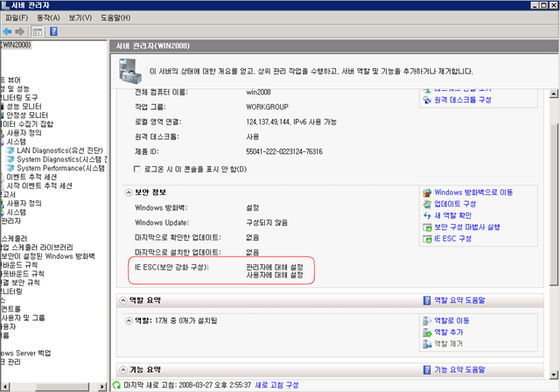The width and height of the screenshot is (560, 392).
Task: Click the 역할로 이동 icon
Action: tap(427, 321)
